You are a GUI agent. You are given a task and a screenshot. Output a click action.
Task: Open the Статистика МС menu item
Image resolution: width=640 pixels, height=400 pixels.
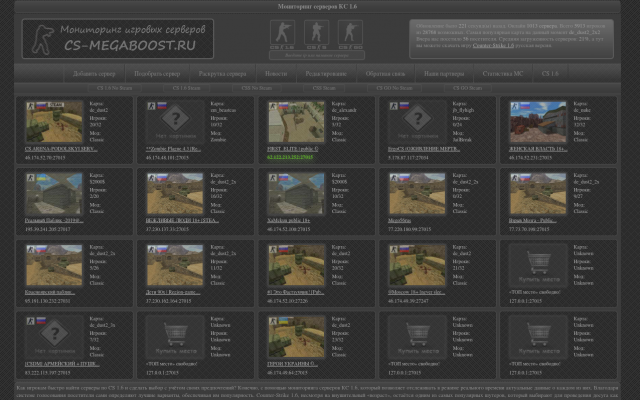point(503,74)
